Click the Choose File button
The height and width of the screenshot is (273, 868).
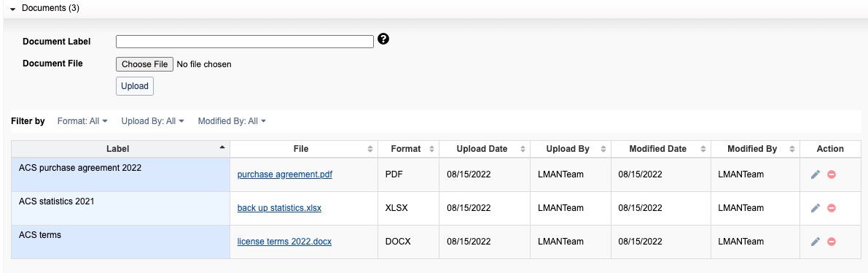click(x=144, y=64)
